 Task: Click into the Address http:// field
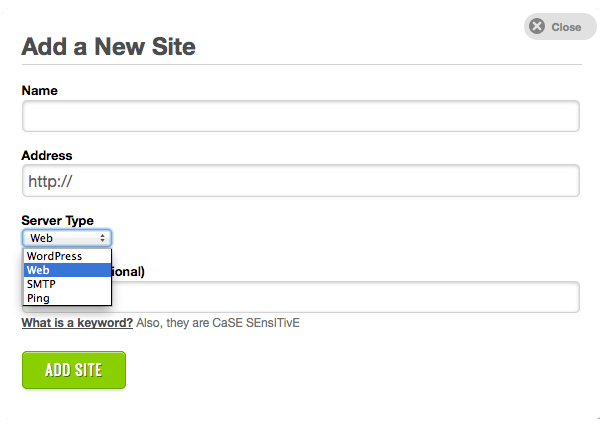301,181
